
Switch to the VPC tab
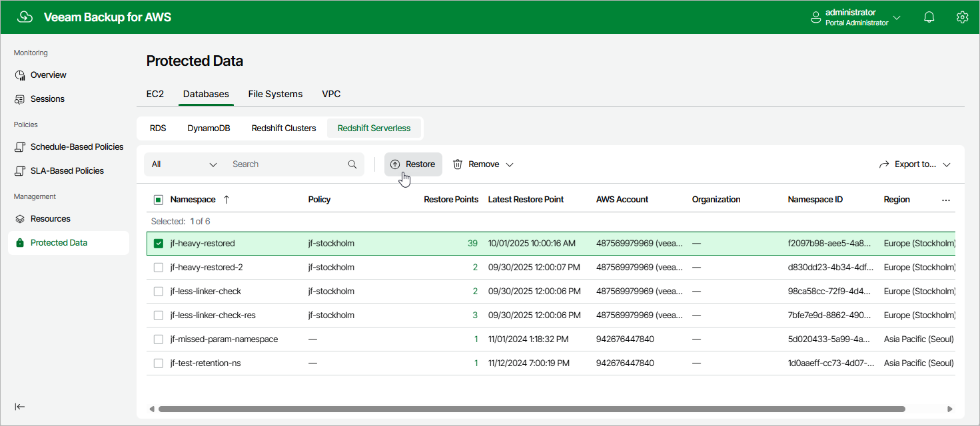point(331,95)
